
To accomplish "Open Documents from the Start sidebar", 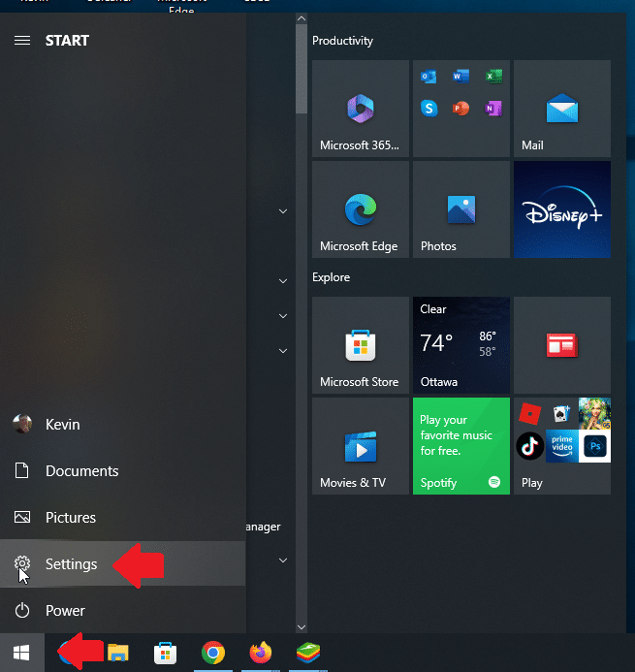I will click(123, 470).
